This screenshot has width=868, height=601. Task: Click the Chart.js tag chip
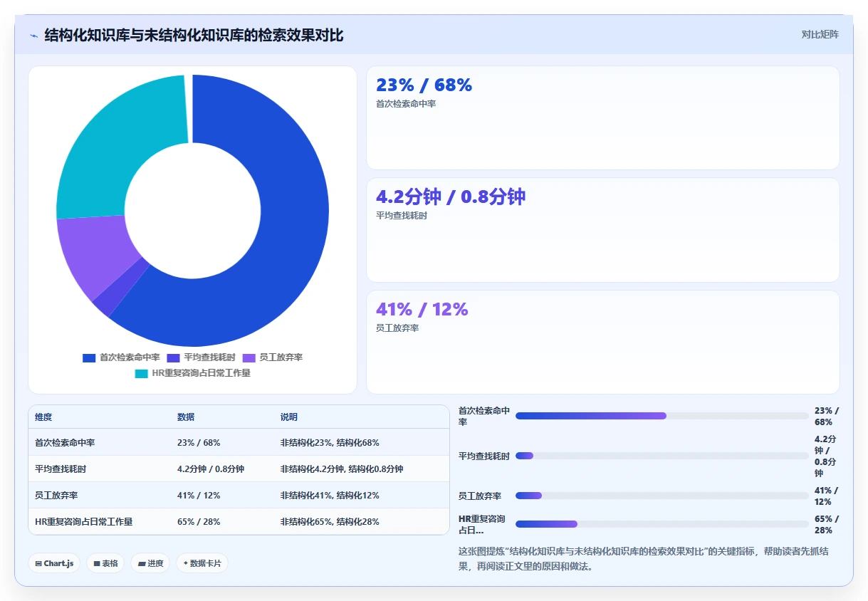(54, 563)
